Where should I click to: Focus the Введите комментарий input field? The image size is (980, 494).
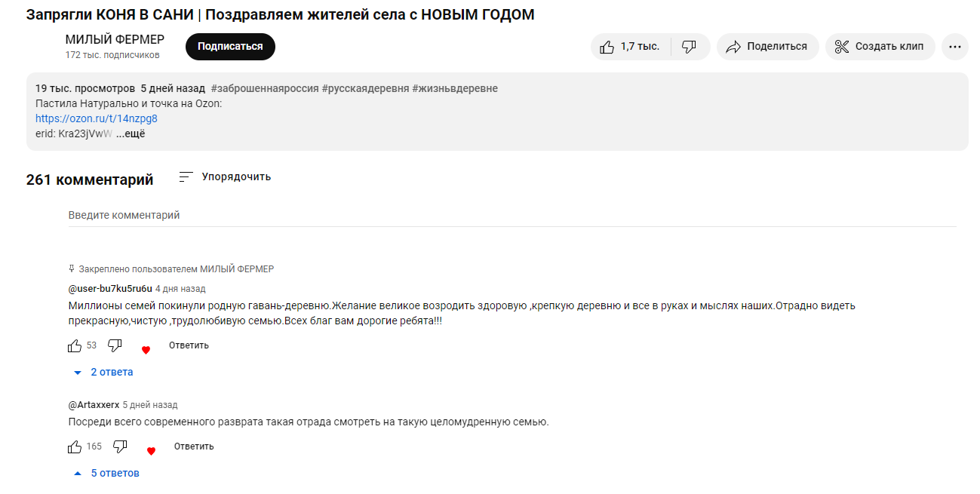(x=512, y=216)
